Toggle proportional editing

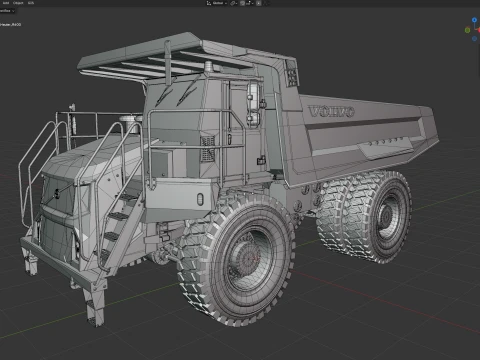258,3
